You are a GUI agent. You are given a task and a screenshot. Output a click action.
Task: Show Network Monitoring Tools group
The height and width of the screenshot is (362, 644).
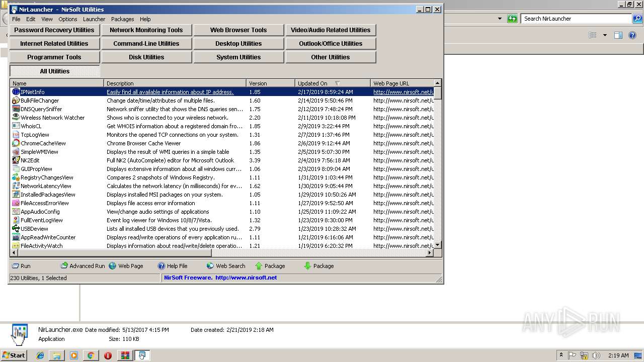click(x=146, y=30)
